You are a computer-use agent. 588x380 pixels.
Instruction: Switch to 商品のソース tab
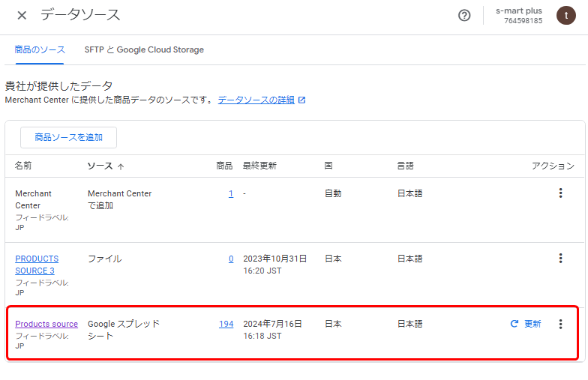(40, 49)
